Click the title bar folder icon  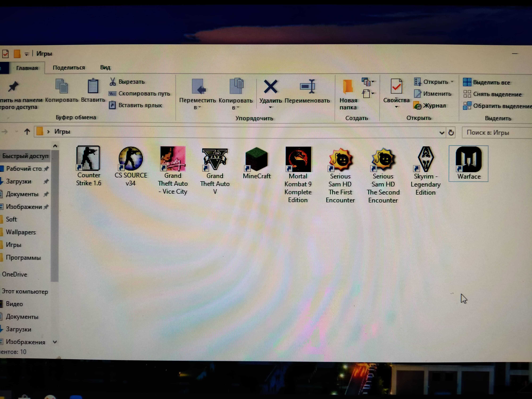pyautogui.click(x=17, y=54)
